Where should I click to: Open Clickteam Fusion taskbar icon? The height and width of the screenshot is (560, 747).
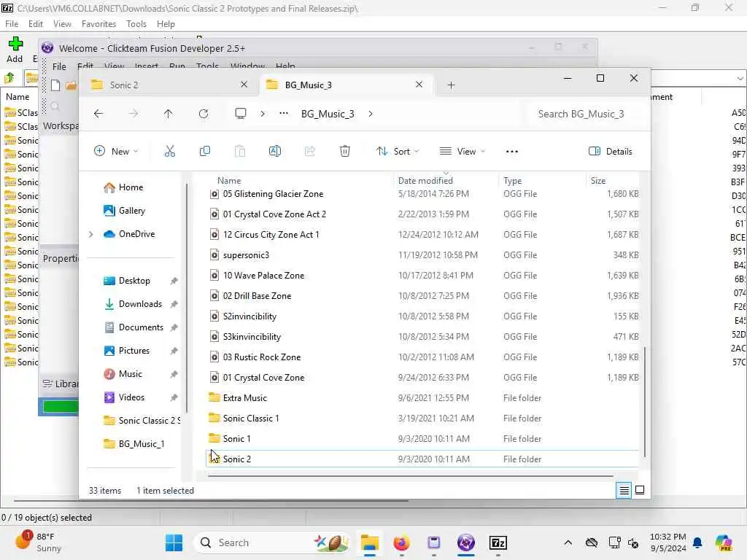466,542
